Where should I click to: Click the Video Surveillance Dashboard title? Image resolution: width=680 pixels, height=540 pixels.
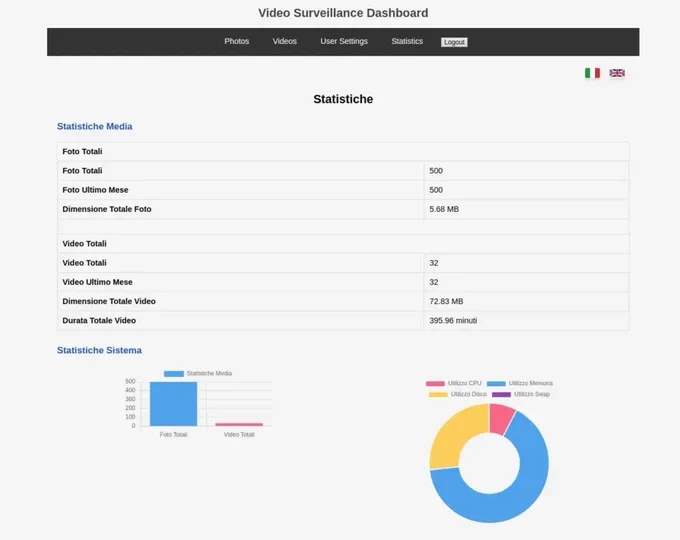tap(343, 13)
